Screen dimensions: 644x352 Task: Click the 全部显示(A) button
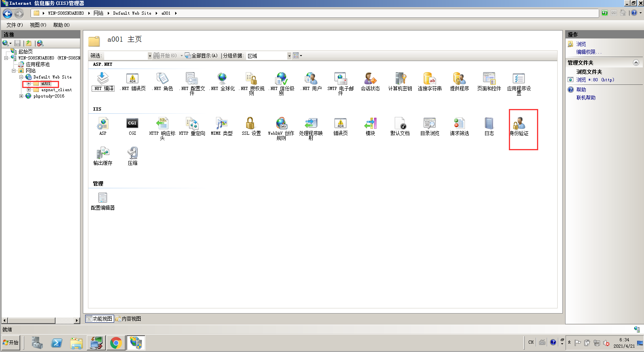(x=201, y=56)
